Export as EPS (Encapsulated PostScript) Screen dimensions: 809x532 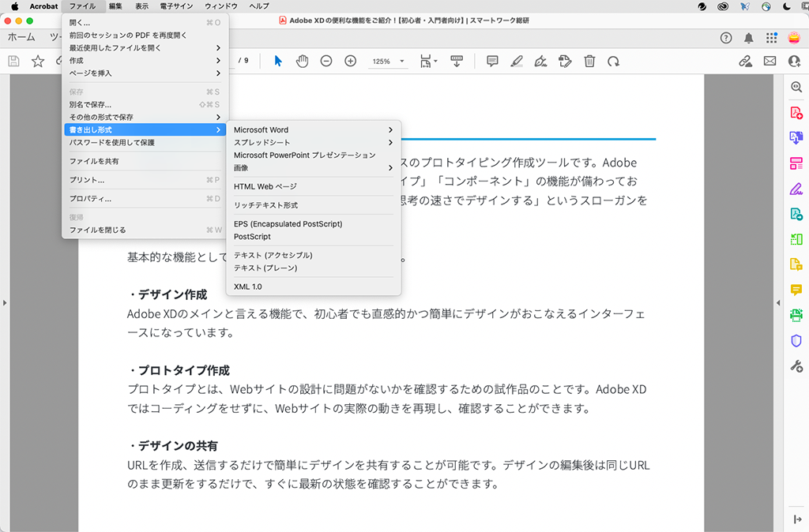[x=314, y=223]
